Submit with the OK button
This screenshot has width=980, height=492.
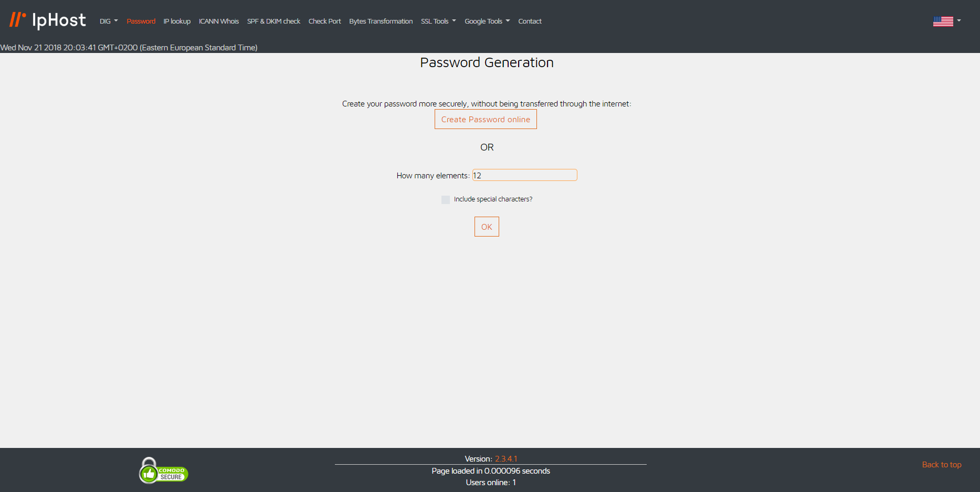point(487,227)
